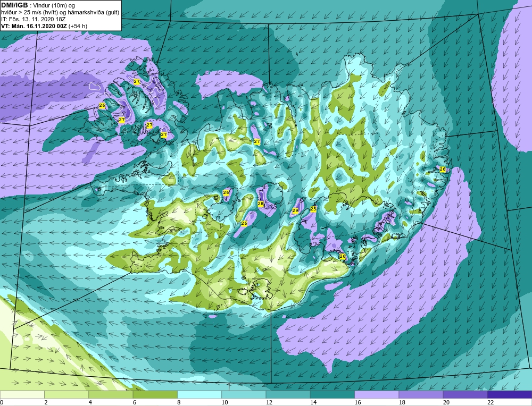Click the 8–10 m/s pale cyan legend swatch
Viewport: 532px width, 406px height.
[199, 394]
